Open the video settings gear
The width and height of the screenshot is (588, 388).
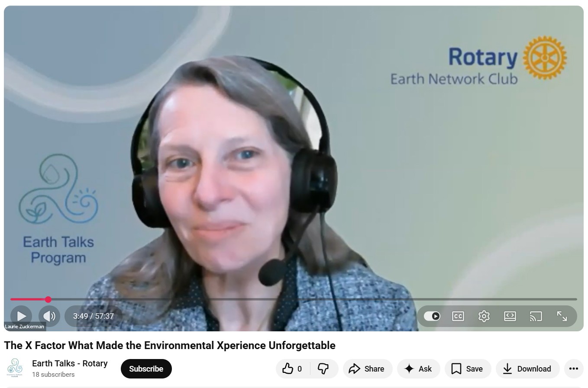(x=484, y=316)
